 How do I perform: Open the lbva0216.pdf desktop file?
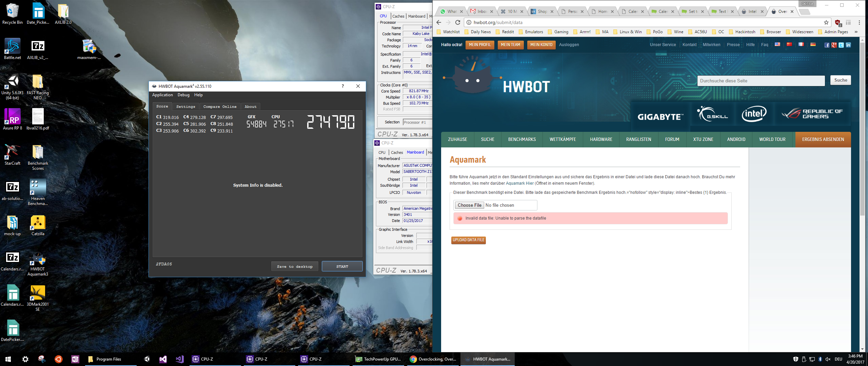(38, 119)
